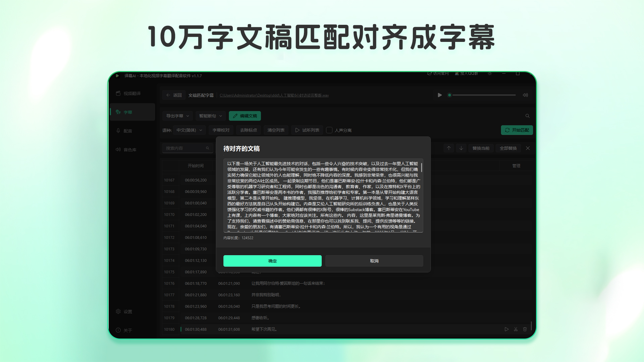The image size is (644, 362).
Task: Click the 清空列表 button
Action: [276, 130]
